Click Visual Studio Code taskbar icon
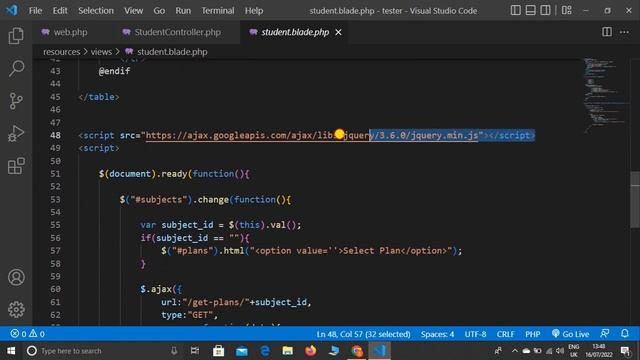Viewport: 640px width, 360px height. click(x=380, y=351)
